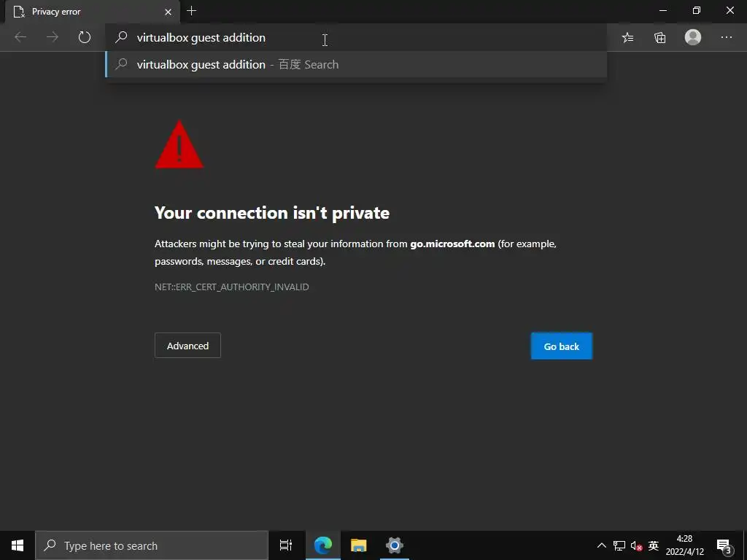Close the Privacy error tab
Screen dimensions: 747x560
pos(168,12)
